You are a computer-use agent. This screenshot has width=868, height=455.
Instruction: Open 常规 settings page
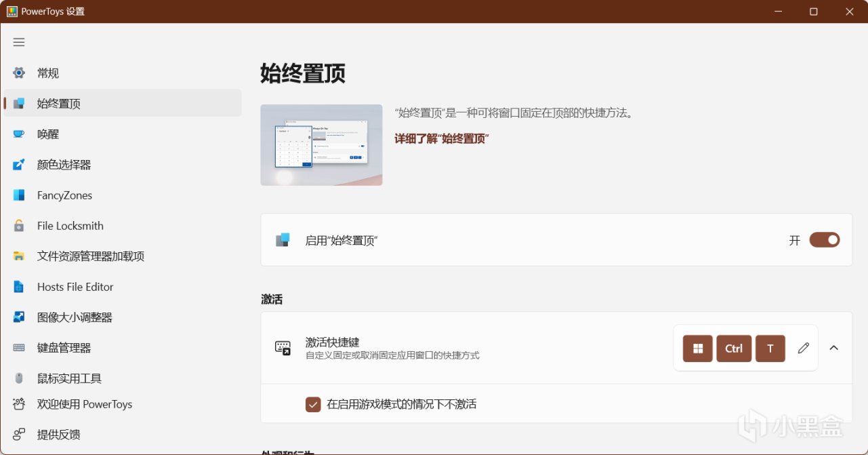pyautogui.click(x=123, y=73)
